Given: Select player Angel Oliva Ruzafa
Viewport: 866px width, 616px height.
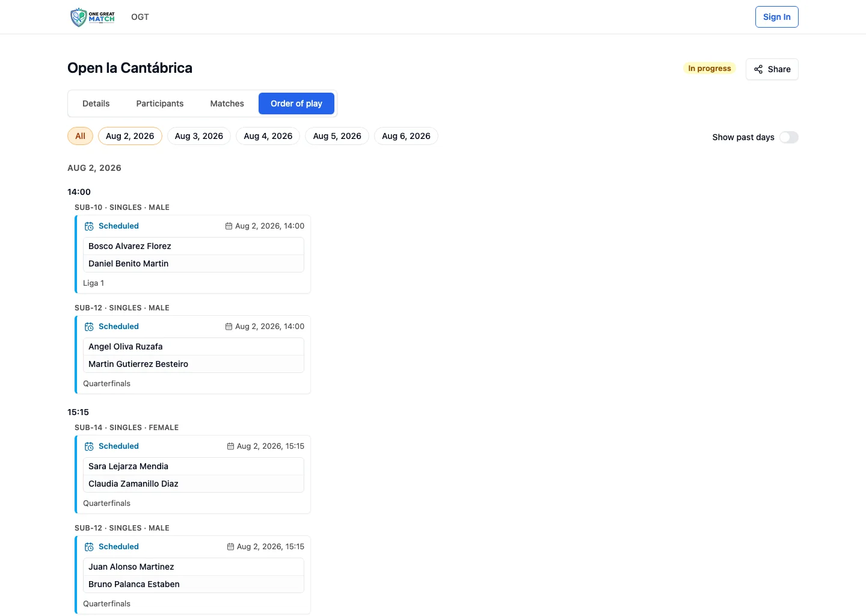Looking at the screenshot, I should pos(194,346).
